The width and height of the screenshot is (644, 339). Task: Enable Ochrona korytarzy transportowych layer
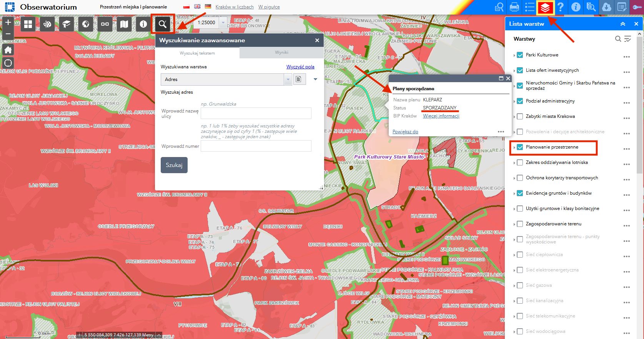pos(520,178)
